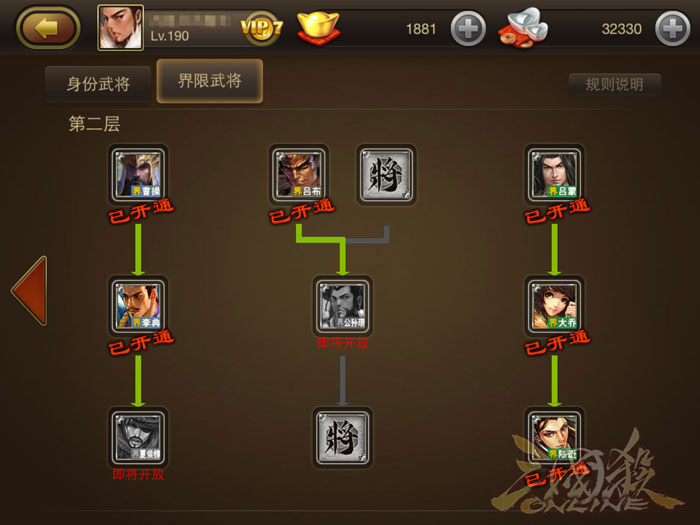Tap the greyed 界公孙瓒 card

tap(342, 306)
